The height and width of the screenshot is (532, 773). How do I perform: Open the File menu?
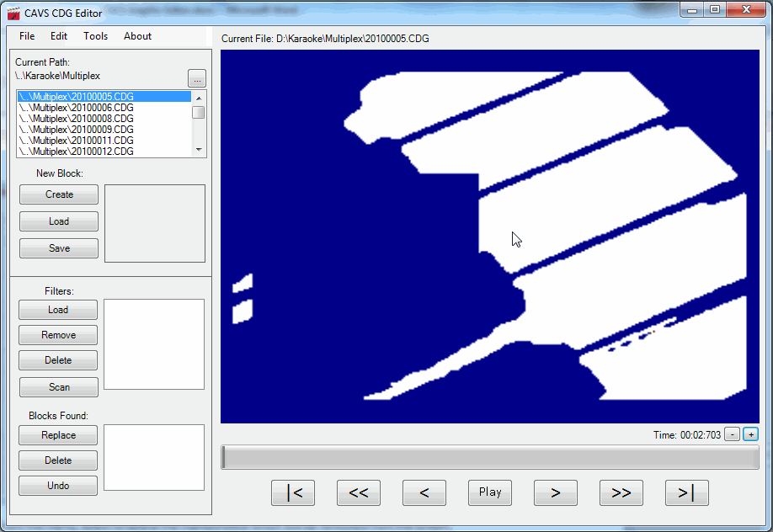(x=27, y=36)
